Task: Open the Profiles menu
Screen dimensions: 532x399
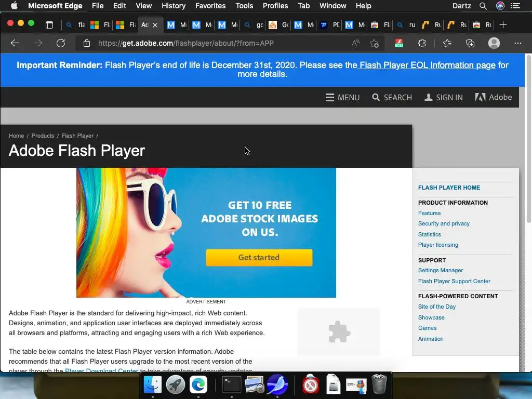Action: coord(275,6)
